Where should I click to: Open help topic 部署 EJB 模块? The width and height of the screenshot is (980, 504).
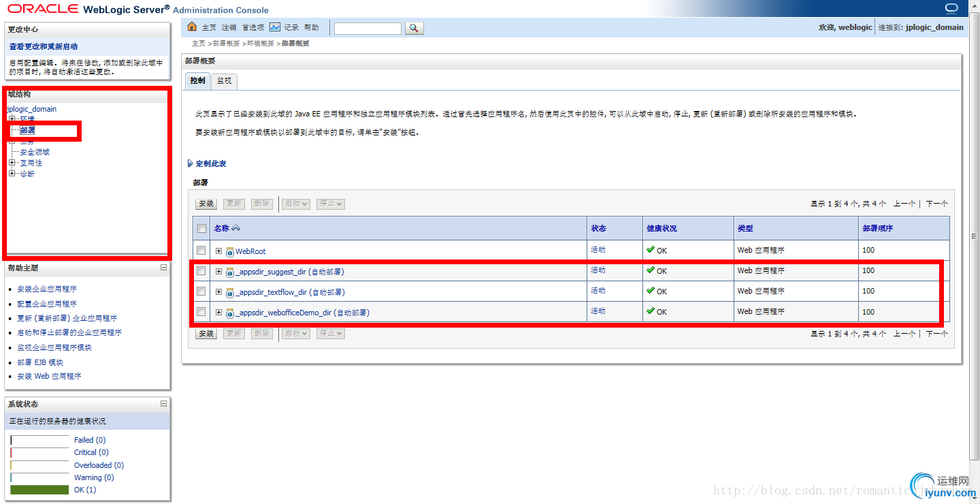click(40, 362)
